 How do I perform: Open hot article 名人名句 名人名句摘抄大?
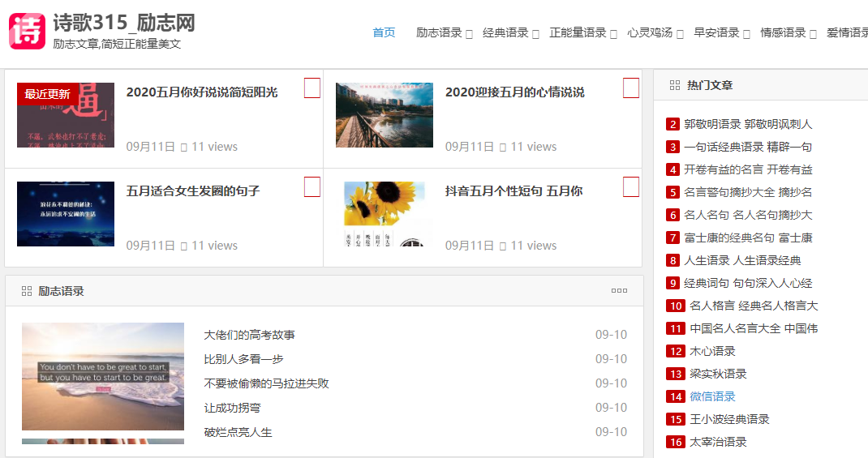pos(748,215)
